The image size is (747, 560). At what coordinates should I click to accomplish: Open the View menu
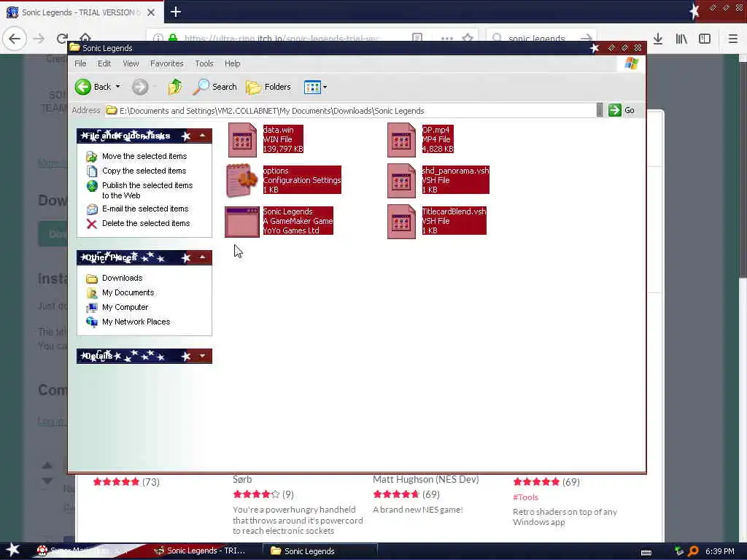(131, 63)
